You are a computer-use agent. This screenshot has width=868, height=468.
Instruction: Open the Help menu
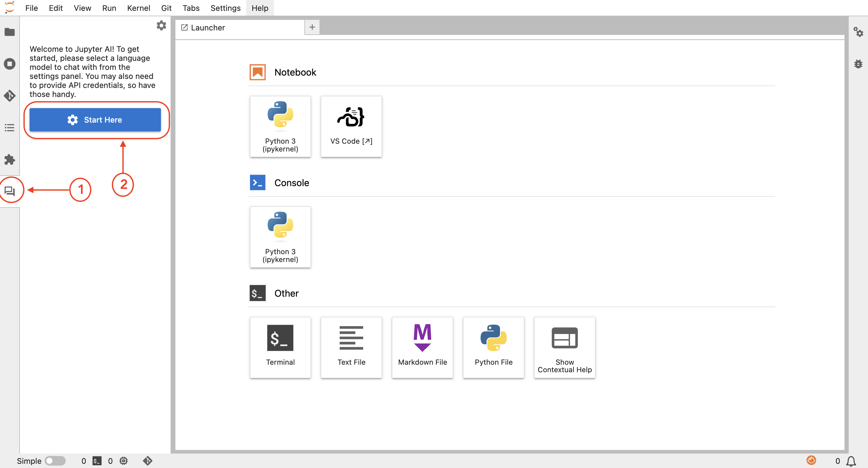260,8
